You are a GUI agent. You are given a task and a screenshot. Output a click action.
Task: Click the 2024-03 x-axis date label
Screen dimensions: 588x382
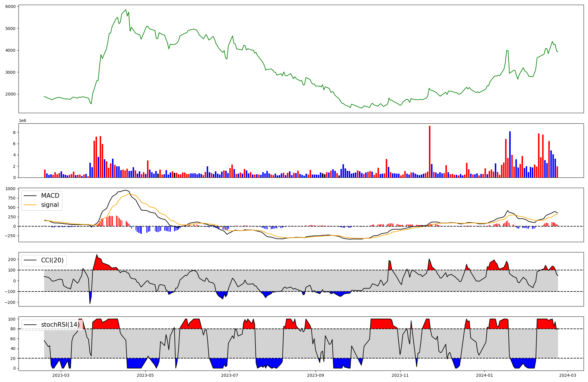tap(567, 375)
